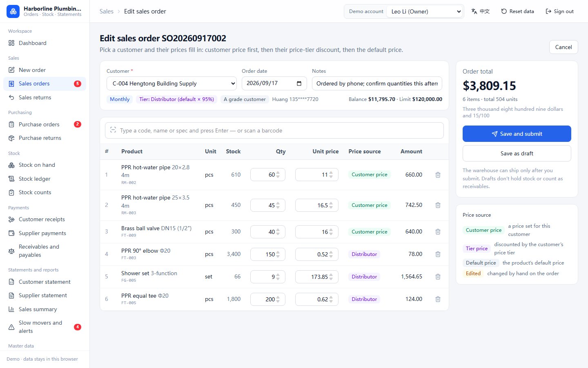
Task: Click Distributor badge for Shower set row
Action: (x=364, y=277)
